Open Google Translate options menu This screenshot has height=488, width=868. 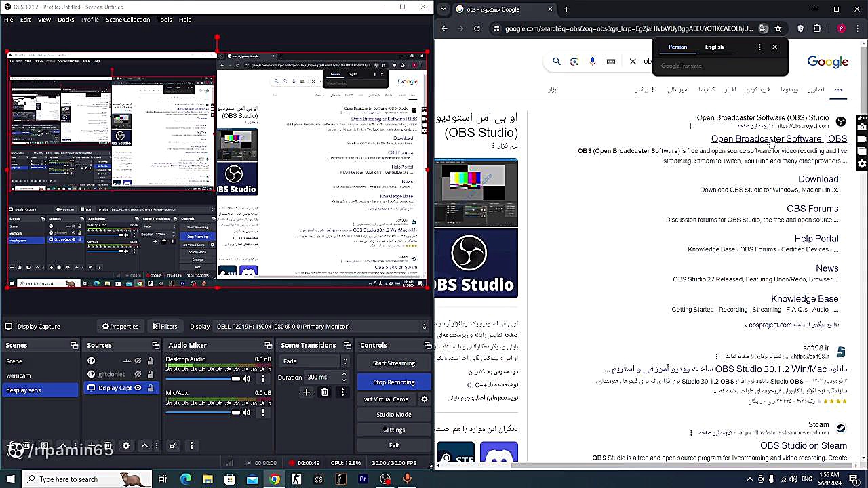click(x=759, y=47)
